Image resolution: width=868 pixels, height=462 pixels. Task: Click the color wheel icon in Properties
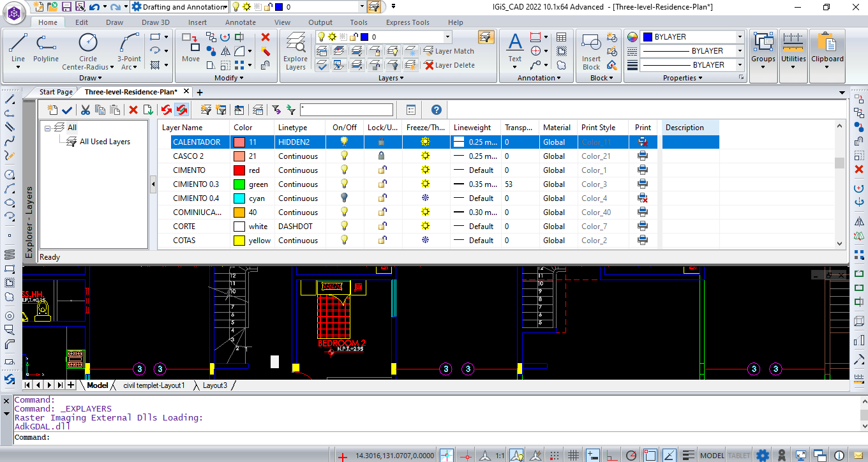click(632, 37)
